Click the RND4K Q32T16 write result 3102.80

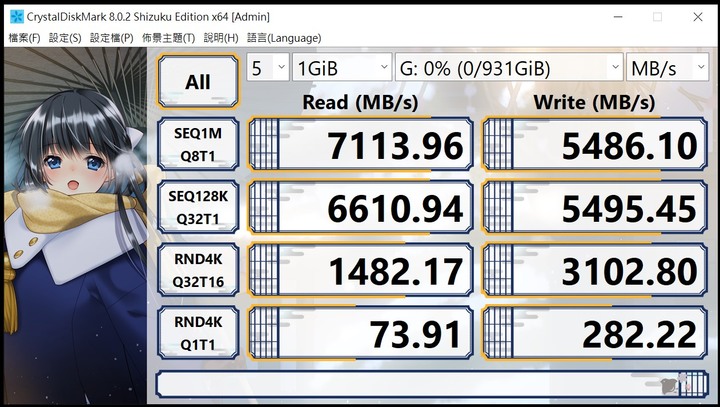click(x=595, y=270)
